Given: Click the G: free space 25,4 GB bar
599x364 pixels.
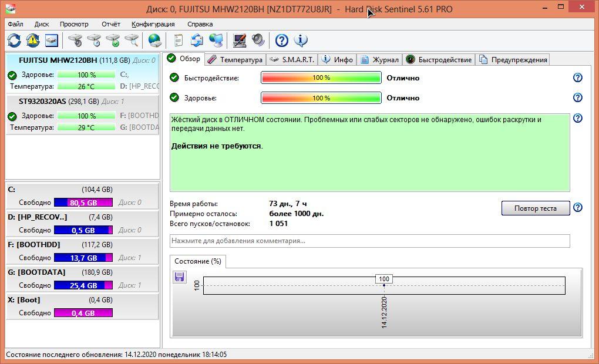Looking at the screenshot, I should 83,285.
